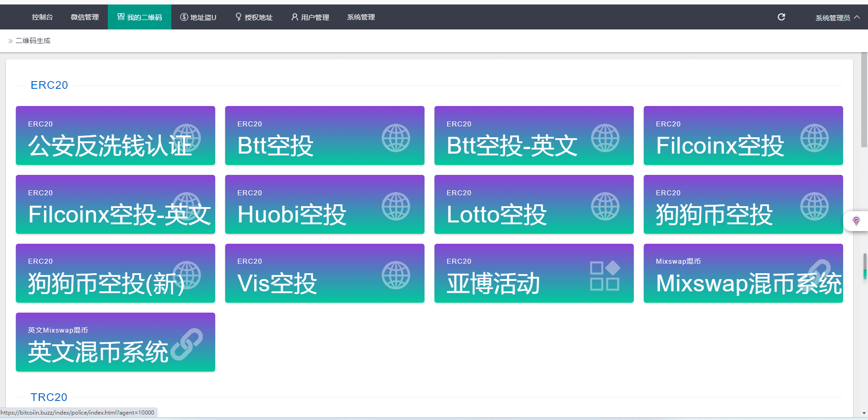The width and height of the screenshot is (868, 420).
Task: Click the 二维码生成 breadcrumb
Action: [33, 41]
